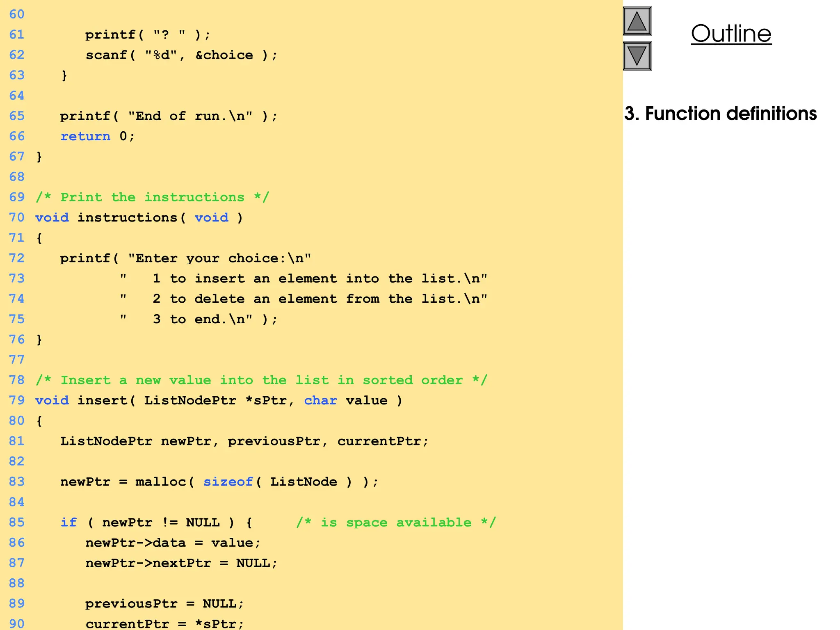
Task: Select 'previousPtr = NULL;' on line 89
Action: [164, 604]
